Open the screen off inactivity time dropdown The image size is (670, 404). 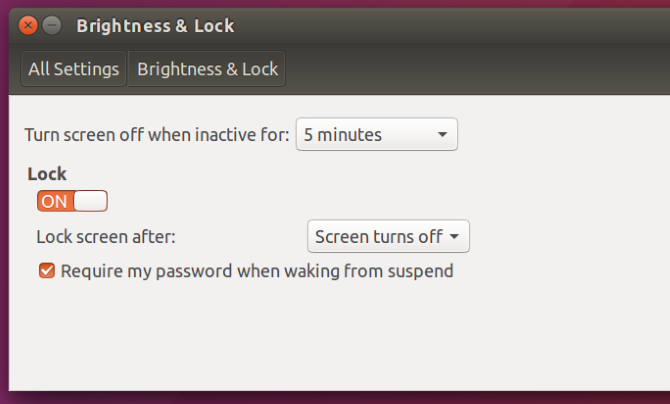click(376, 134)
